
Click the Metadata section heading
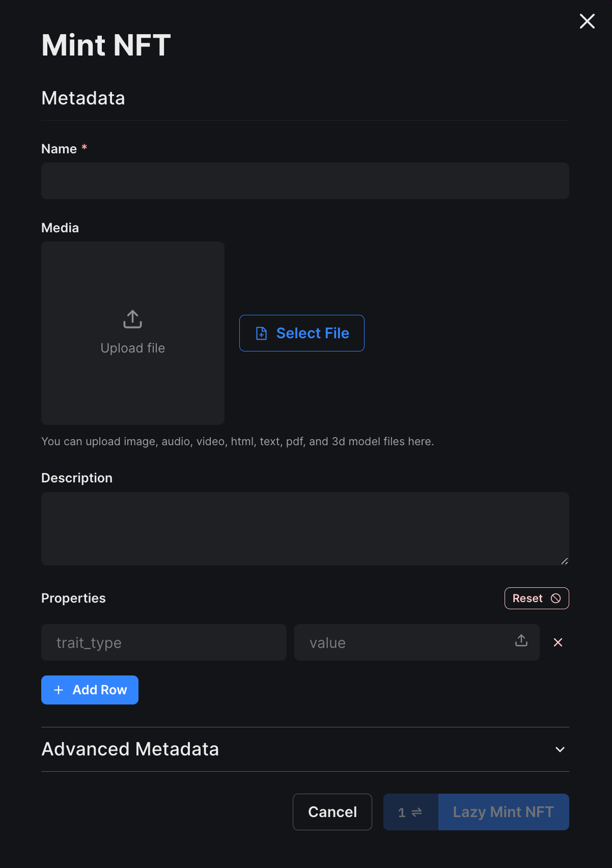tap(83, 98)
